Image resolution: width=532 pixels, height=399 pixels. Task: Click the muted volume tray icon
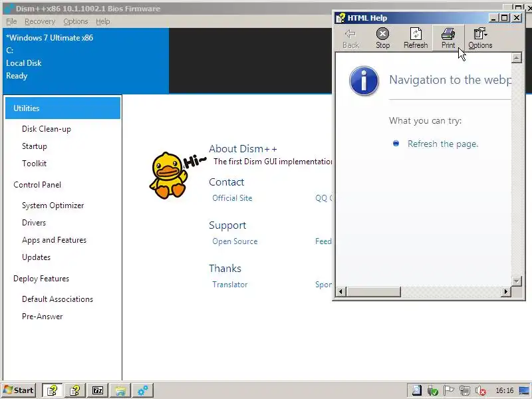[480, 390]
